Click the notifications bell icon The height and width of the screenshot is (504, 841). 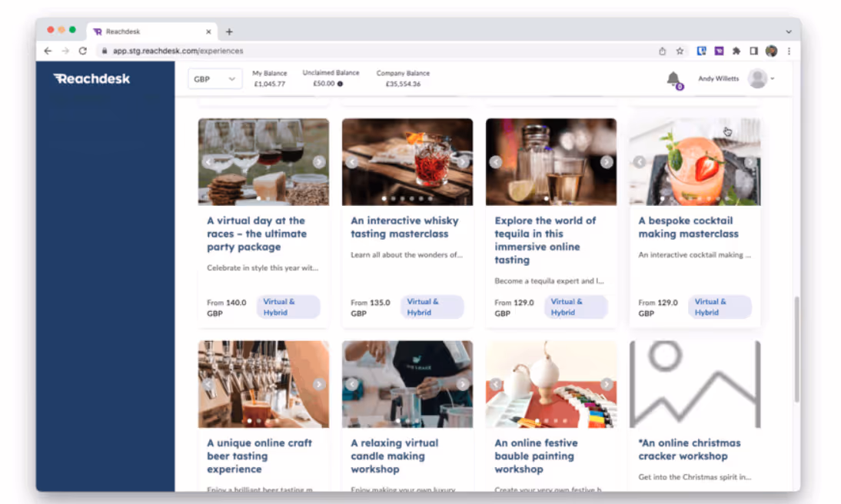click(x=673, y=79)
